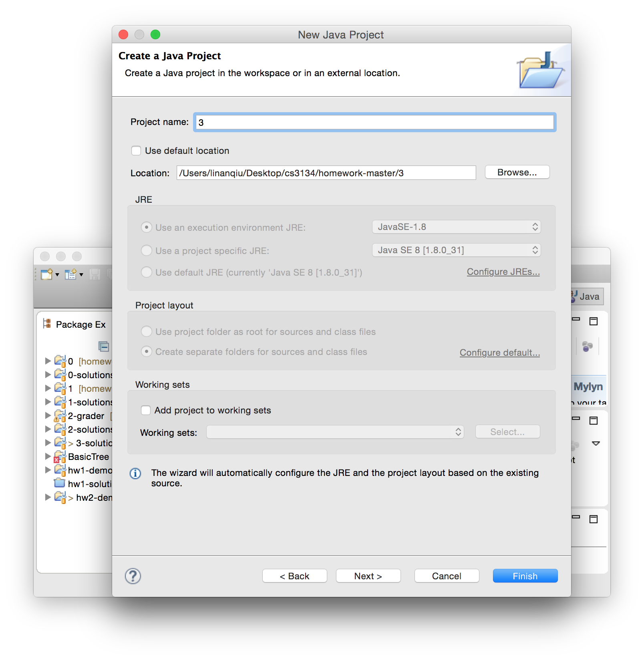The height and width of the screenshot is (661, 644).
Task: Click the BasicTree project icon with error
Action: pyautogui.click(x=60, y=457)
